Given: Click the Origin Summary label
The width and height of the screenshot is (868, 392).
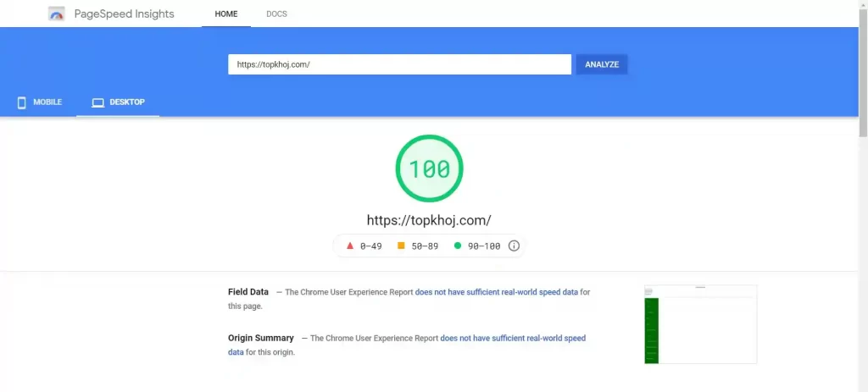Looking at the screenshot, I should coord(261,338).
